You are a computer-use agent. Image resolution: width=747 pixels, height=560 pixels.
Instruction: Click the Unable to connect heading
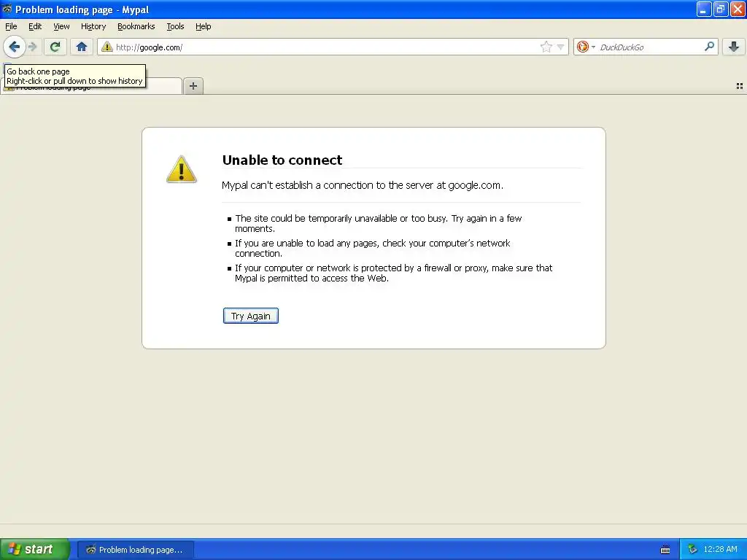click(x=282, y=160)
